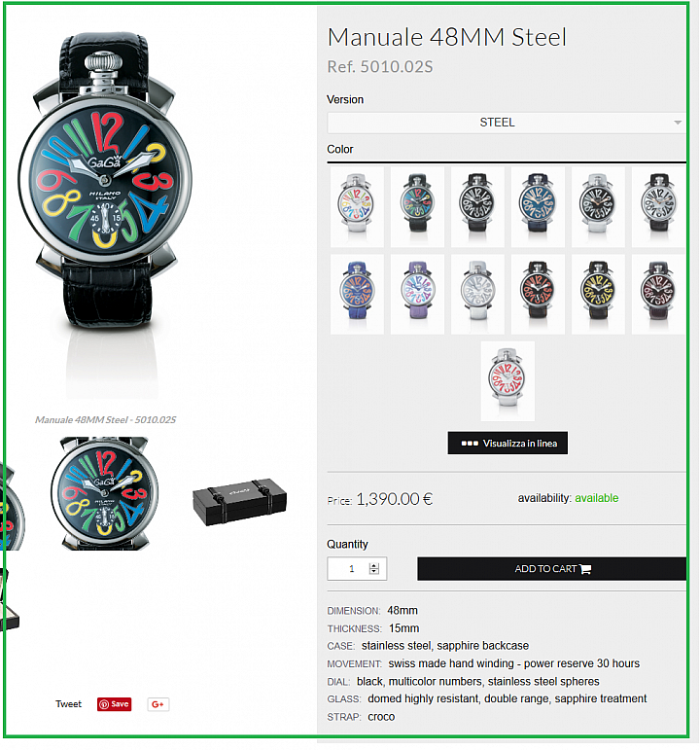
Task: Click the Visualizza in linea button
Action: pos(507,443)
